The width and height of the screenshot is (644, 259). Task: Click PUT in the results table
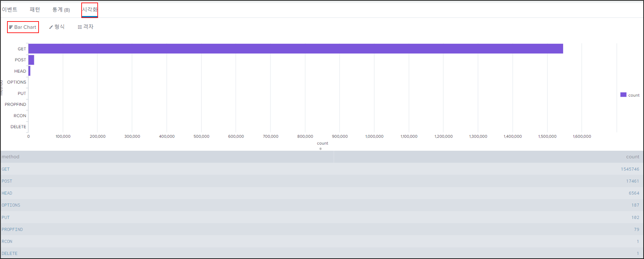[x=5, y=217]
